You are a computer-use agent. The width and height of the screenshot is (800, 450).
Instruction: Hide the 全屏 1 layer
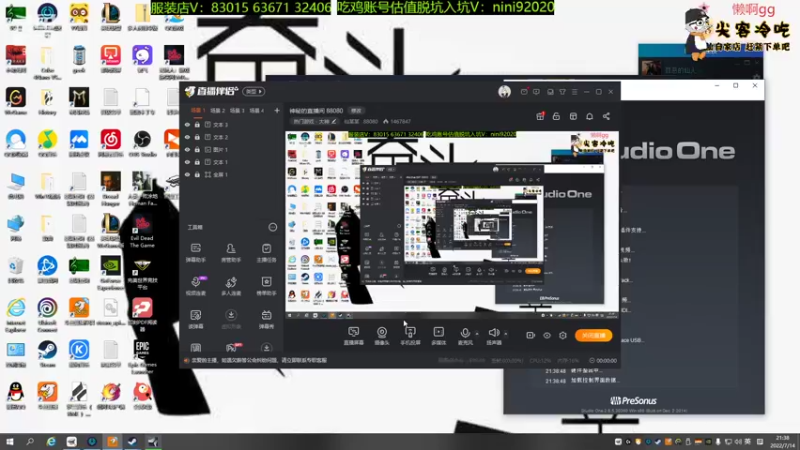tap(187, 174)
